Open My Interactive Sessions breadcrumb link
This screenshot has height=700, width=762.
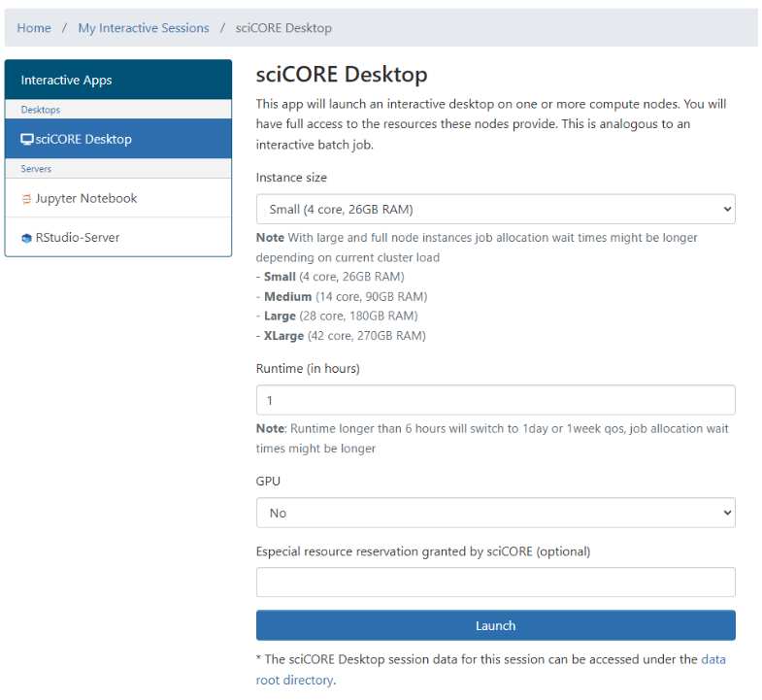point(144,28)
